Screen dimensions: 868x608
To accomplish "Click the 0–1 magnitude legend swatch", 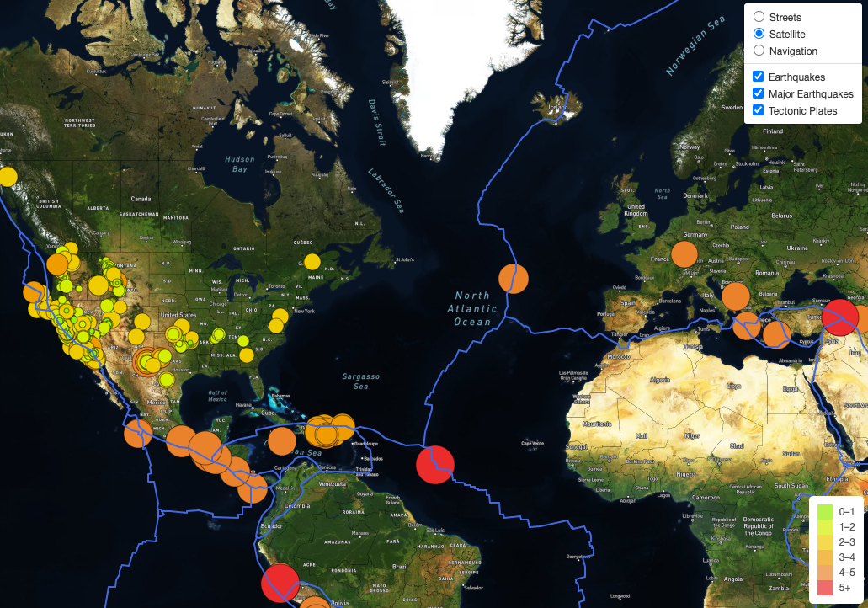I will (x=825, y=512).
